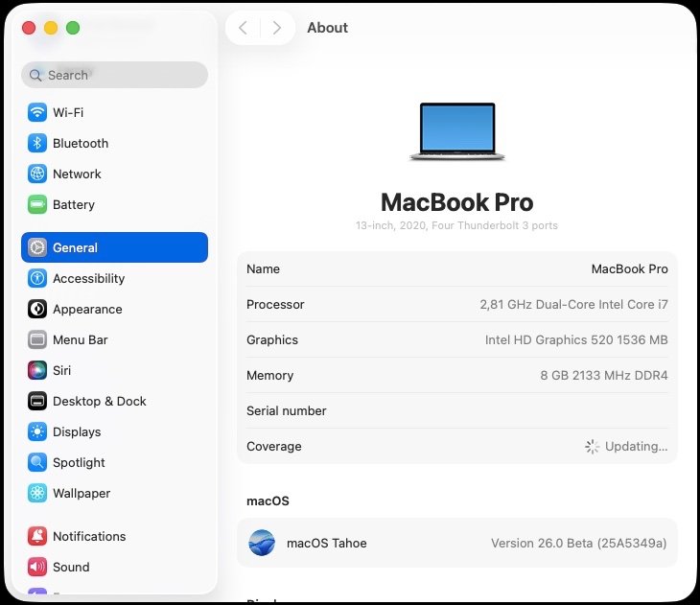700x605 pixels.
Task: Click the search magnifier icon
Action: point(35,75)
